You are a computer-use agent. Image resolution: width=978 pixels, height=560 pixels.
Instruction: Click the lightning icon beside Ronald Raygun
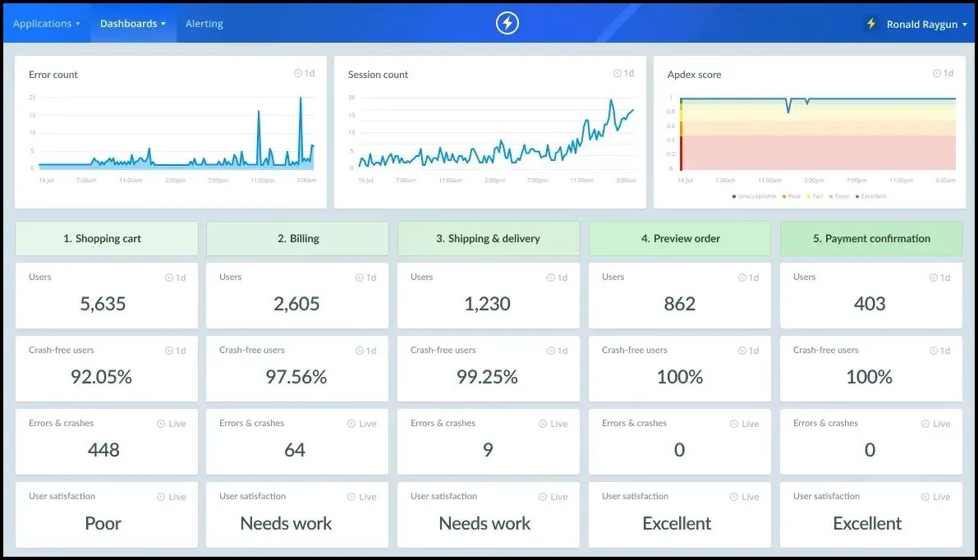coord(871,24)
